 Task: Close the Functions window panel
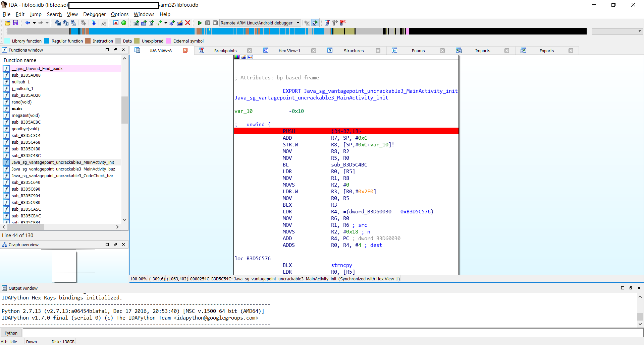point(123,50)
